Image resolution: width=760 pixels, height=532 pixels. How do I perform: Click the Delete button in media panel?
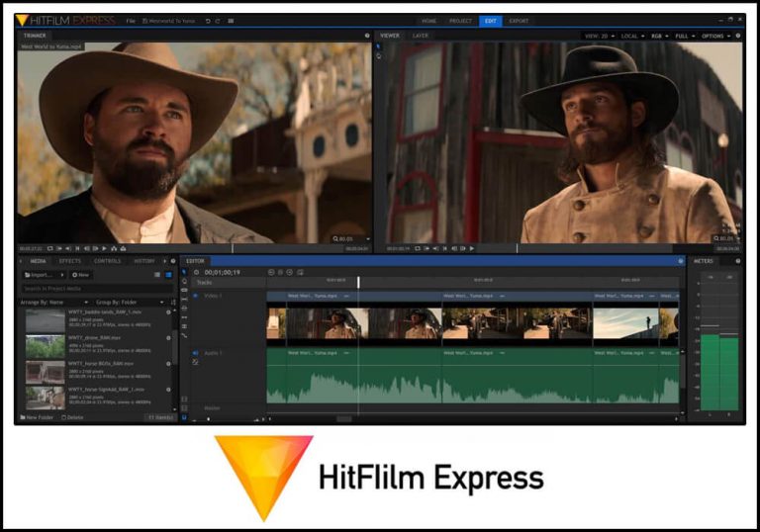click(x=72, y=417)
